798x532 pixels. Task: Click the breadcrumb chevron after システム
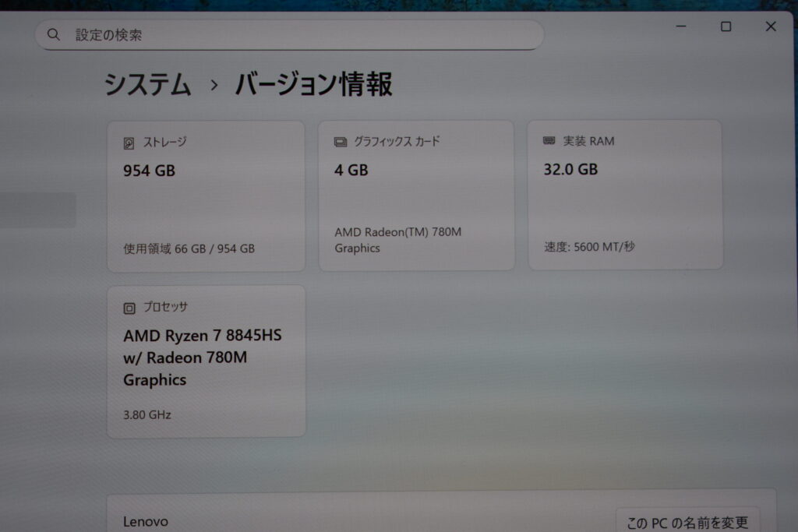[x=214, y=85]
